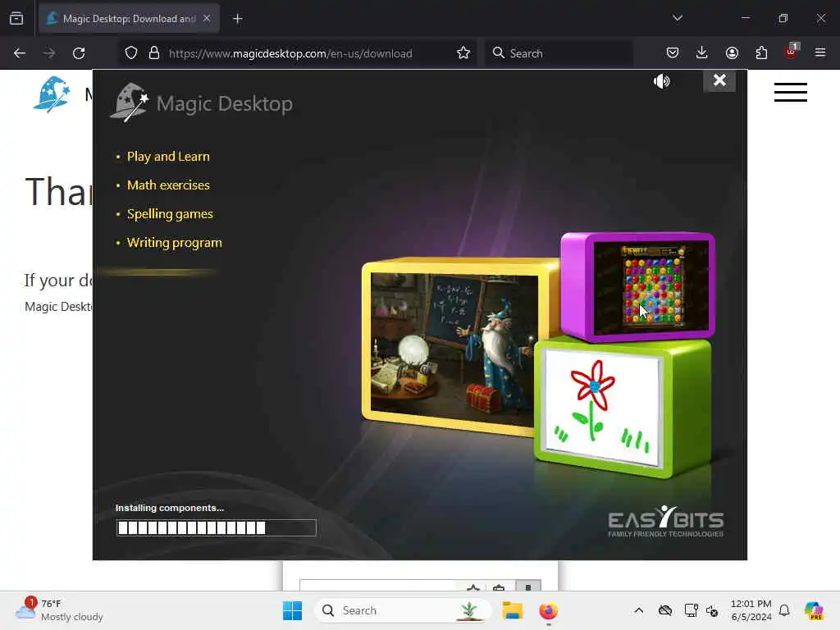Click the installation progress bar
Viewport: 840px width, 630px height.
click(217, 527)
